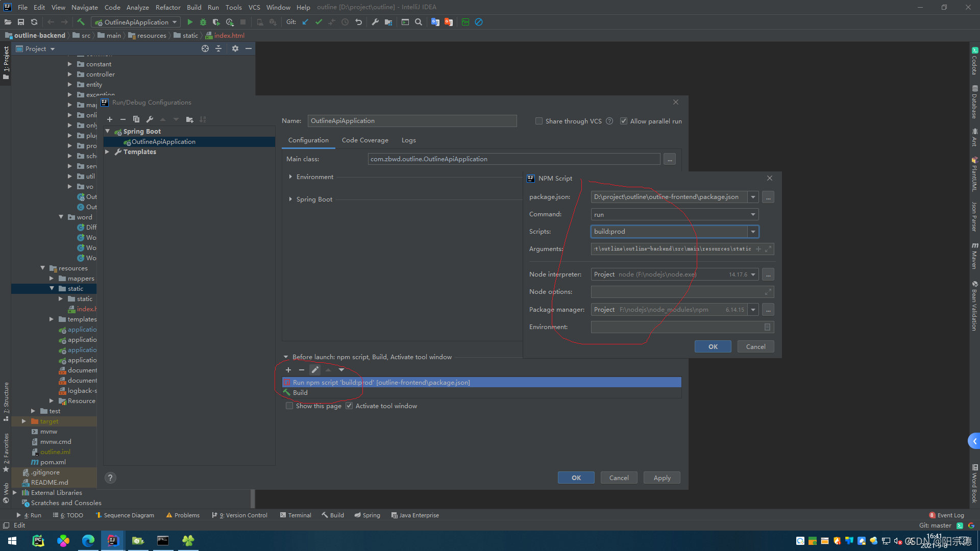Switch to the Code Coverage tab
Viewport: 980px width, 551px height.
365,140
